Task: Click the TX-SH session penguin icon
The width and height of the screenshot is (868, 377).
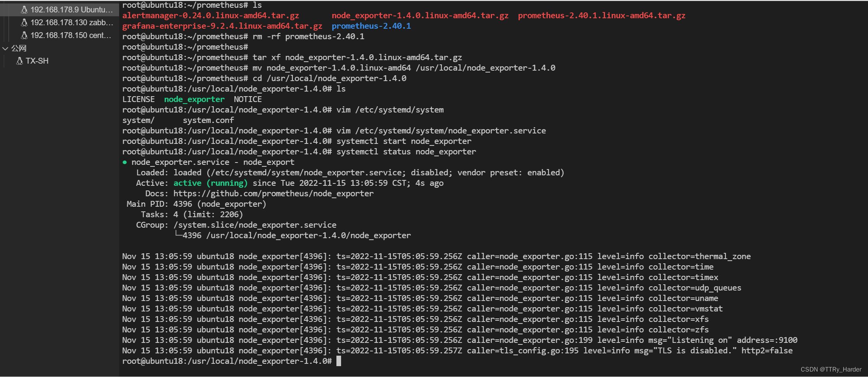Action: pos(19,61)
